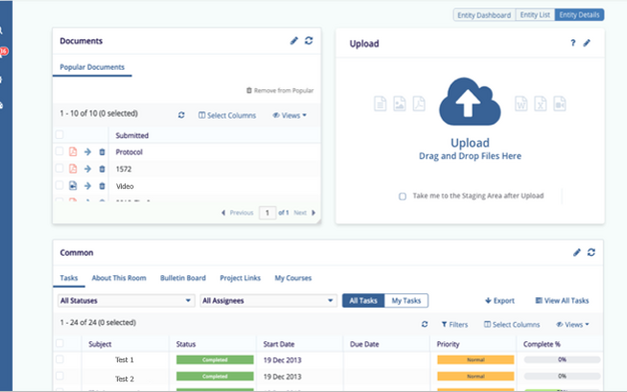
Task: Toggle select-all checkbox in Documents header
Action: pyautogui.click(x=60, y=134)
